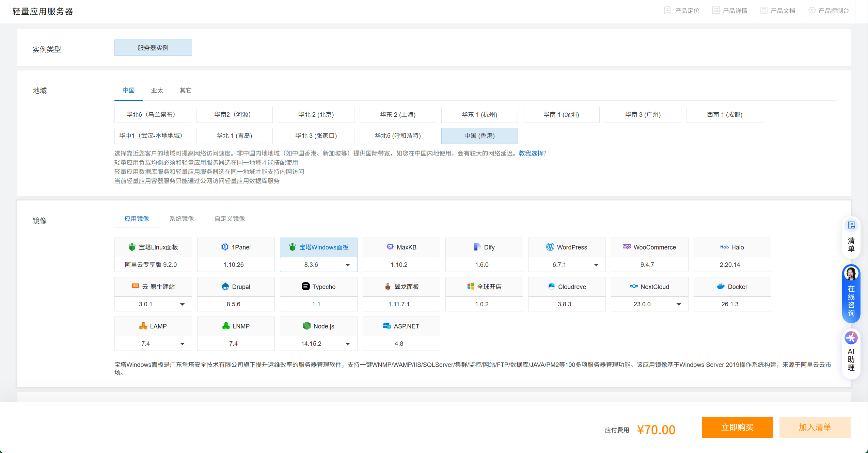
Task: Click the 立即购买 button
Action: [x=737, y=427]
